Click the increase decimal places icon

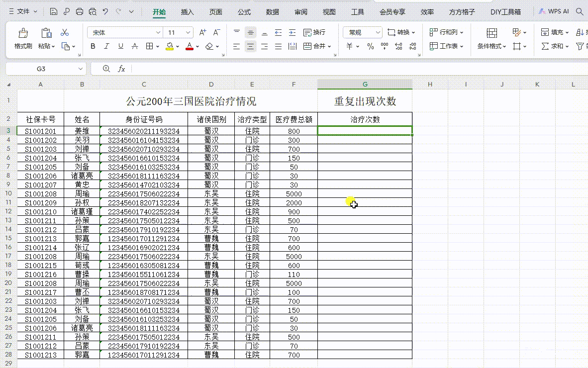click(x=398, y=46)
